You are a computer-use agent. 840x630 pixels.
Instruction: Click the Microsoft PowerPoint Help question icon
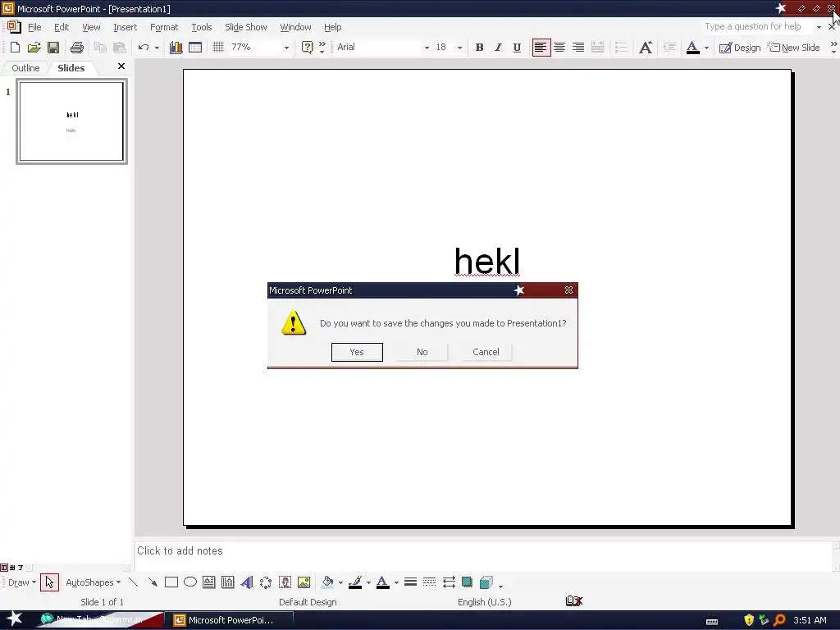pyautogui.click(x=307, y=47)
